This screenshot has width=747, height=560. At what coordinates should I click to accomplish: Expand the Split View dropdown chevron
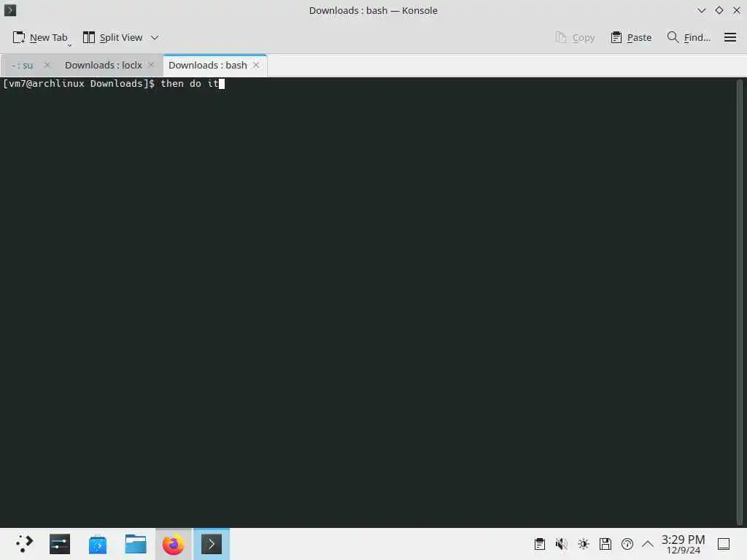tap(155, 38)
